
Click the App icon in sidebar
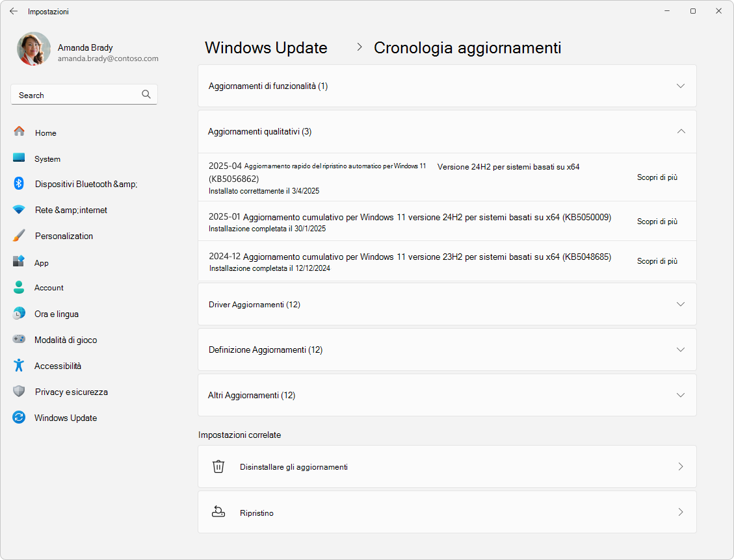pos(19,261)
